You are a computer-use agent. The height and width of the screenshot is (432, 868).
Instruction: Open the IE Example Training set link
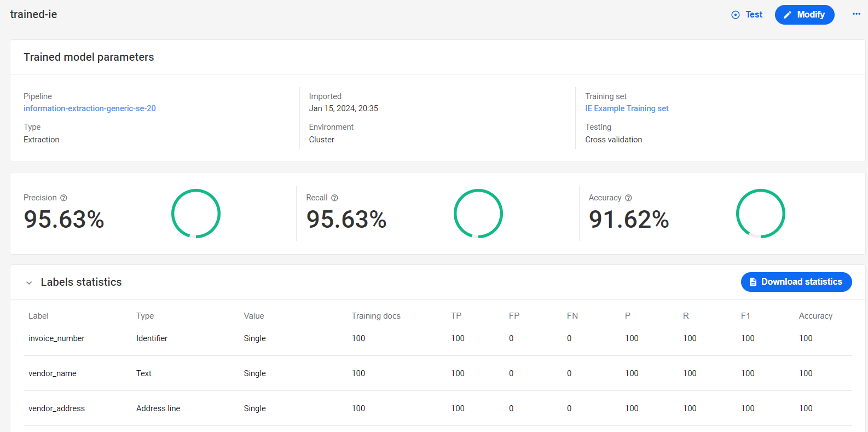[627, 108]
